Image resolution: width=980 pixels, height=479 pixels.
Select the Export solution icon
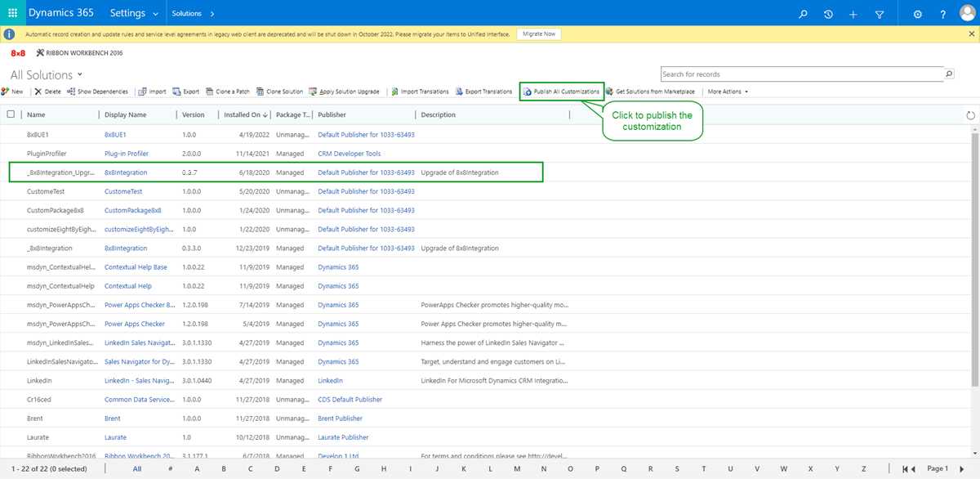click(185, 91)
